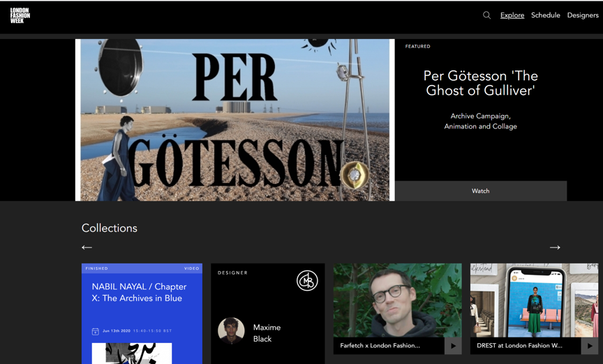Open the Designers menu item
Image resolution: width=603 pixels, height=364 pixels.
(x=583, y=15)
